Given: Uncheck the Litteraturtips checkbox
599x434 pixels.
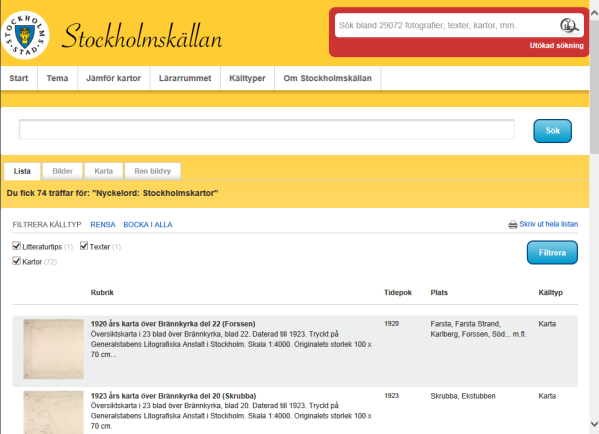Looking at the screenshot, I should click(x=16, y=246).
